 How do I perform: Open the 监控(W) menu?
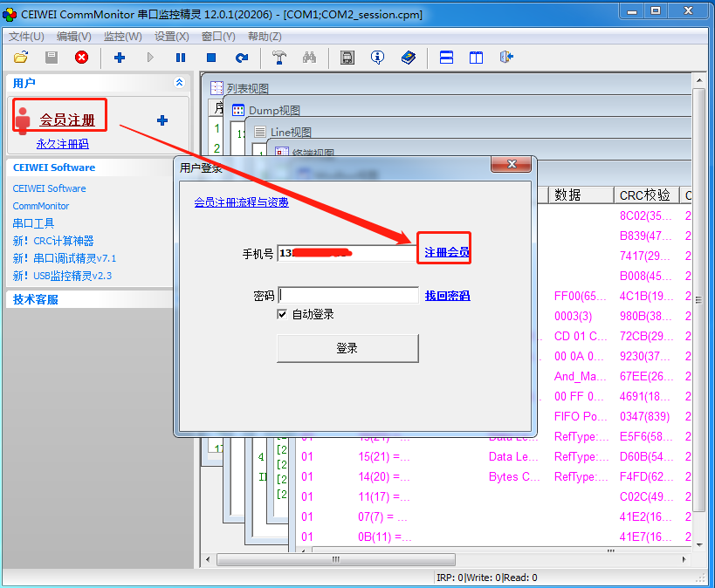pos(123,37)
